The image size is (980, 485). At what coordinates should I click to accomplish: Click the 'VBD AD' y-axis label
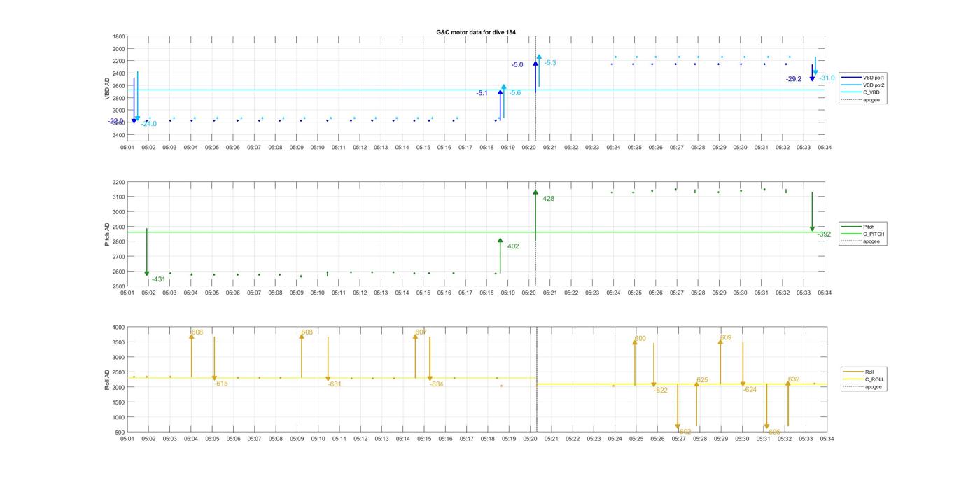pos(108,88)
